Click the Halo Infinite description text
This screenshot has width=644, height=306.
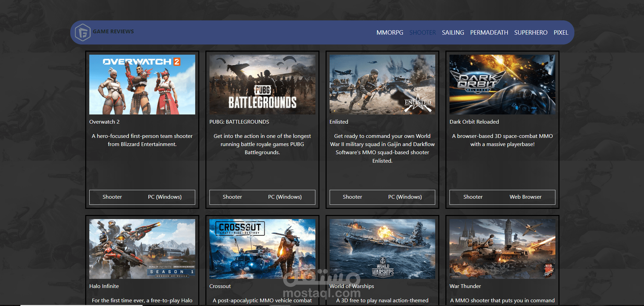[x=142, y=301]
